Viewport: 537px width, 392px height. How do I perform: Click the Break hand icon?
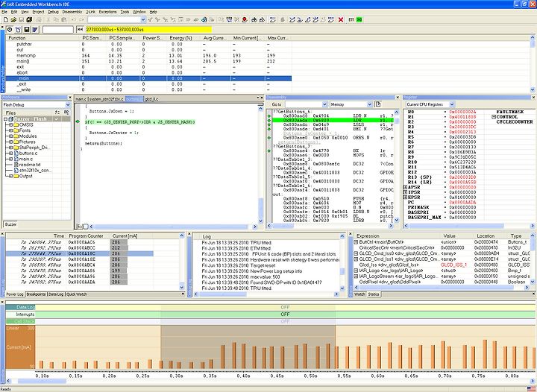(x=283, y=20)
